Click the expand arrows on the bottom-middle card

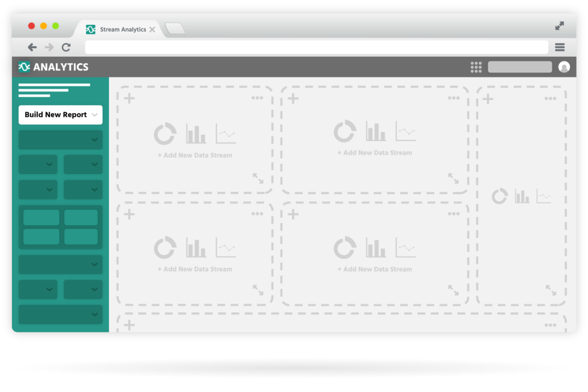pos(454,290)
